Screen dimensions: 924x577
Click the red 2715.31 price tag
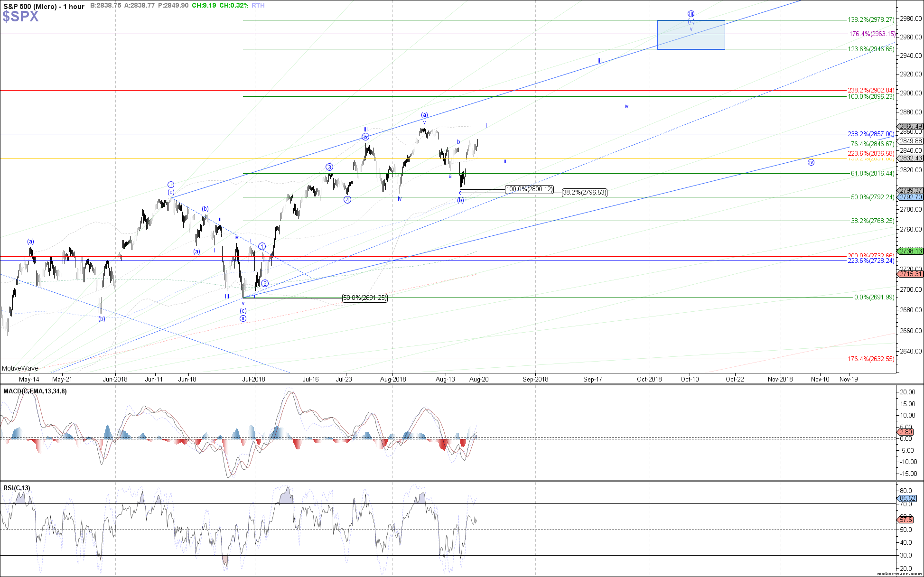[x=909, y=274]
